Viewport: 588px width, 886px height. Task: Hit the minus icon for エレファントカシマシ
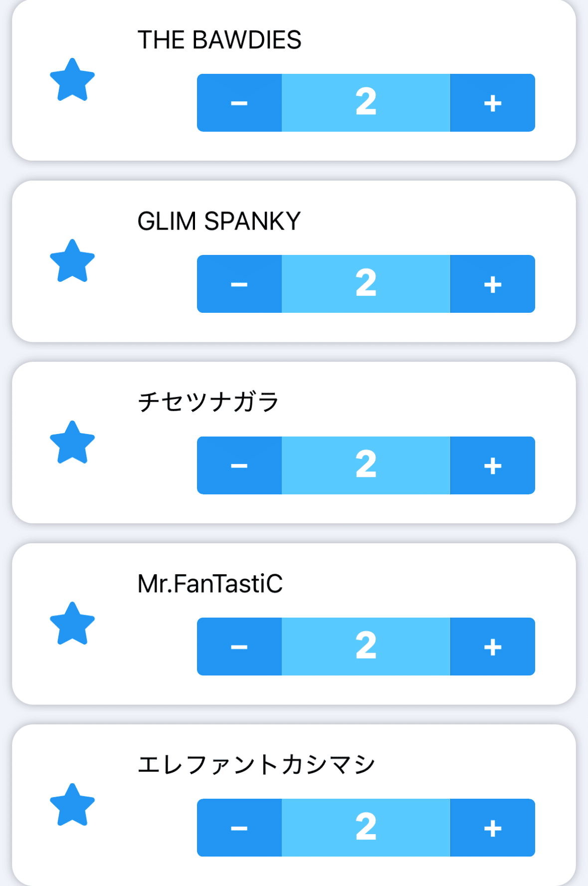coord(239,828)
